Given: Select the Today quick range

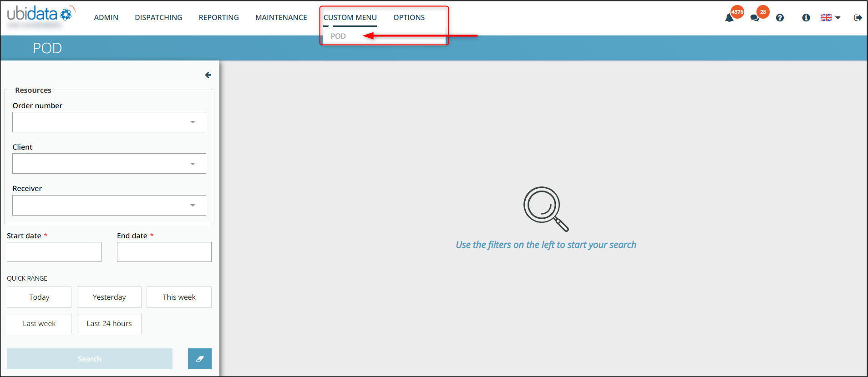Looking at the screenshot, I should [x=39, y=297].
